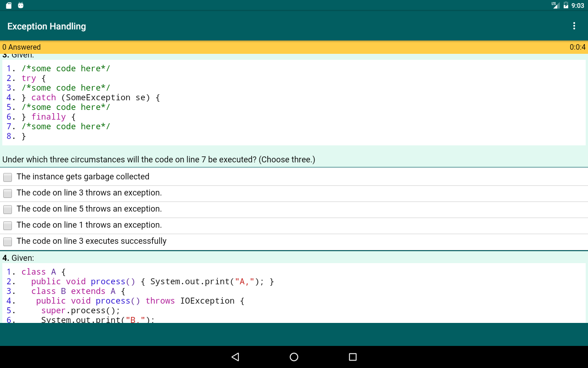This screenshot has height=368, width=588.
Task: Mark the 'line 3 executes successfully' checkbox
Action: (8, 241)
